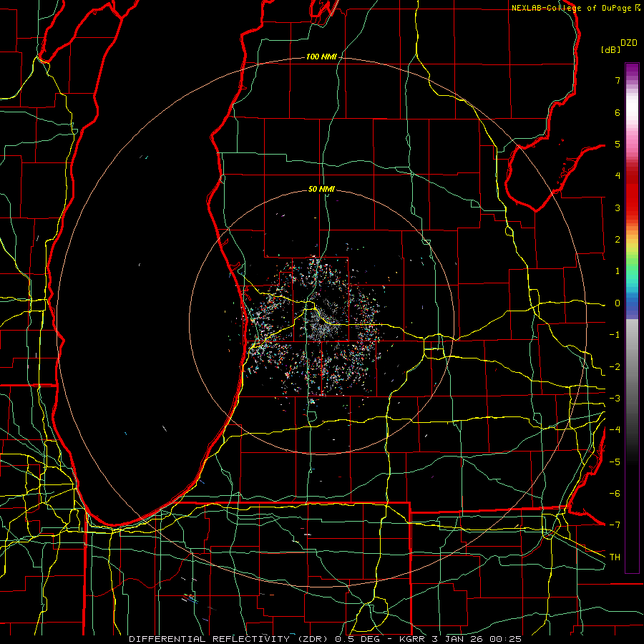Screen dimensions: 644x644
Task: Click the "TH" threshold label on legend
Action: pyautogui.click(x=615, y=557)
